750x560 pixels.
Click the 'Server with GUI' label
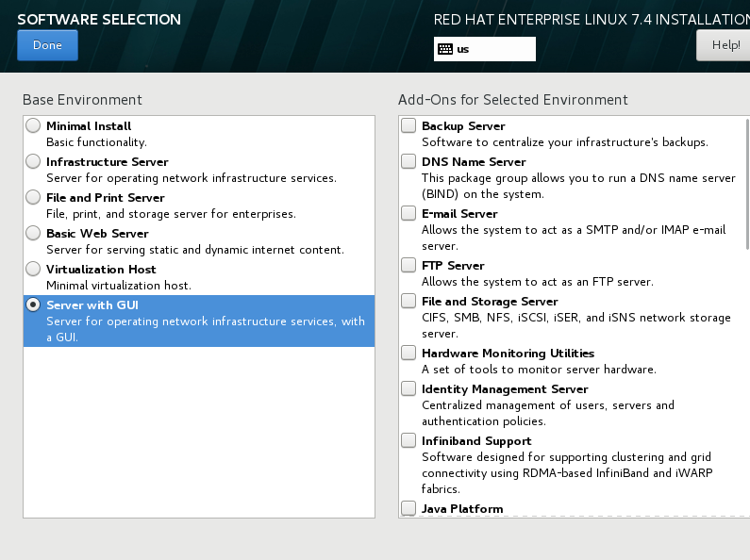point(92,305)
